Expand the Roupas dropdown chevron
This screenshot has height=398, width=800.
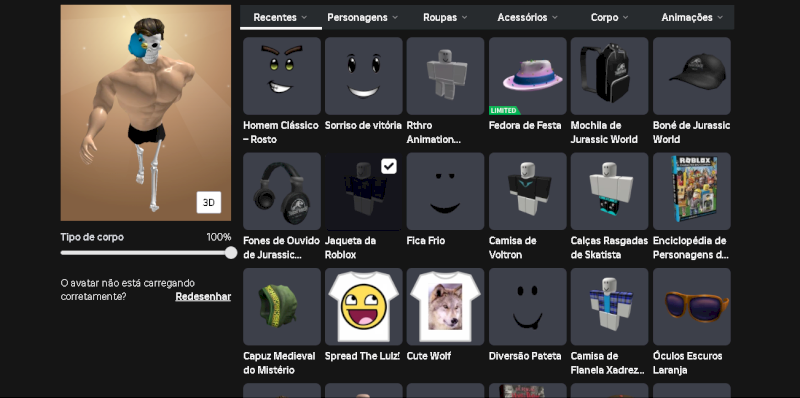pos(464,17)
